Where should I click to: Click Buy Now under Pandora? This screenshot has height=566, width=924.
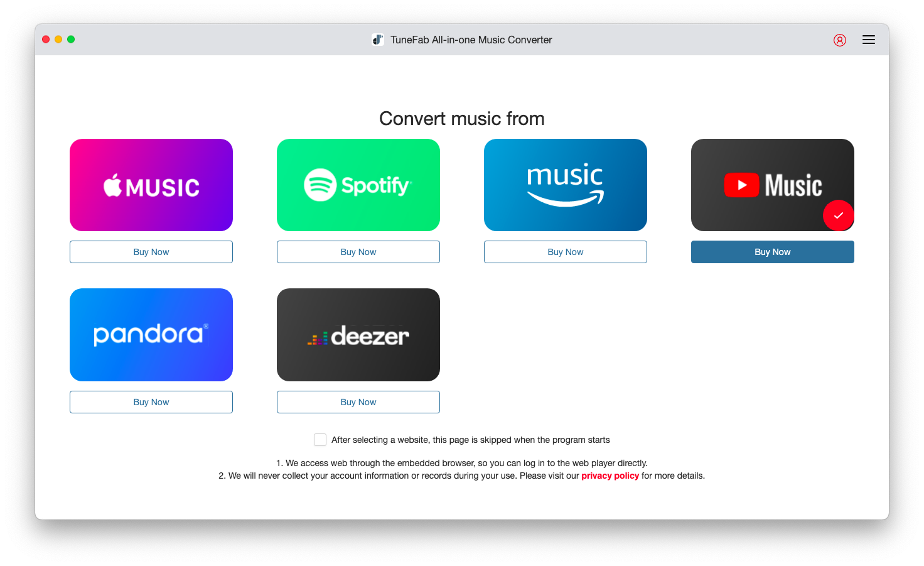(x=151, y=402)
